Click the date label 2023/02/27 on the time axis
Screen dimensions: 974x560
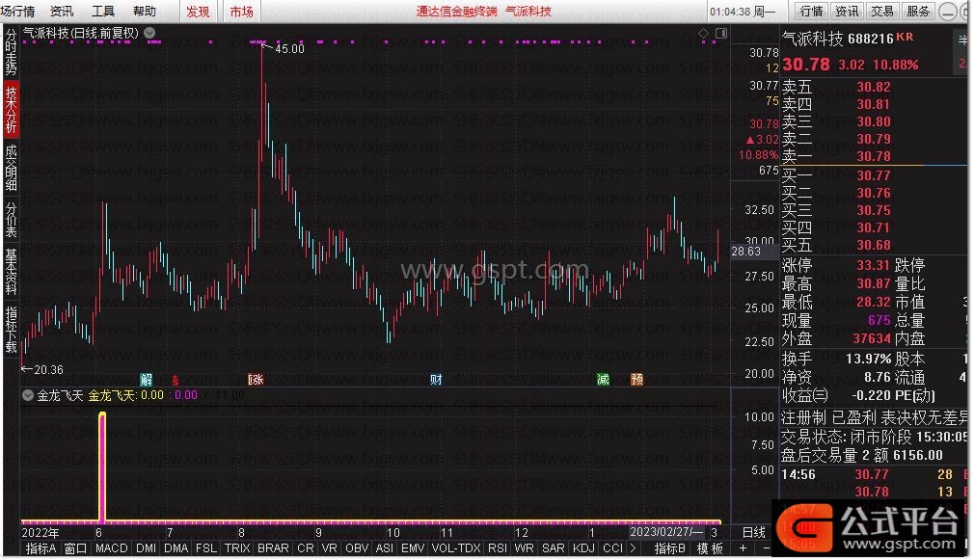click(666, 532)
